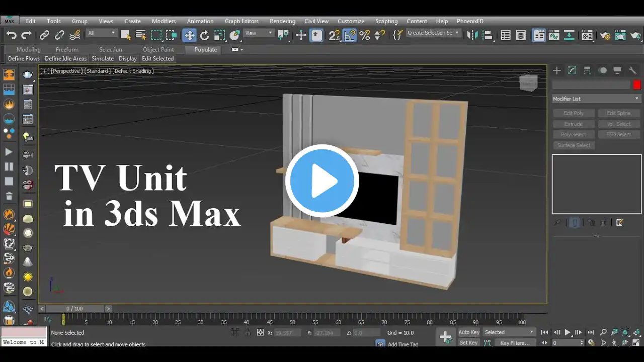Click the big blue video play button
Viewport: 644px width, 362px height.
(x=322, y=181)
